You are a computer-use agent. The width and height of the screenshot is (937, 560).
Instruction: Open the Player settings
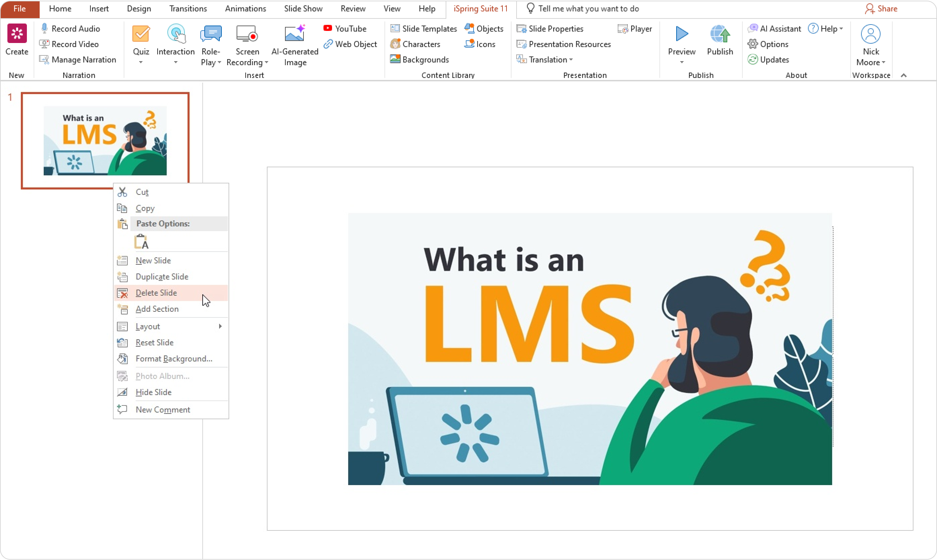click(635, 29)
